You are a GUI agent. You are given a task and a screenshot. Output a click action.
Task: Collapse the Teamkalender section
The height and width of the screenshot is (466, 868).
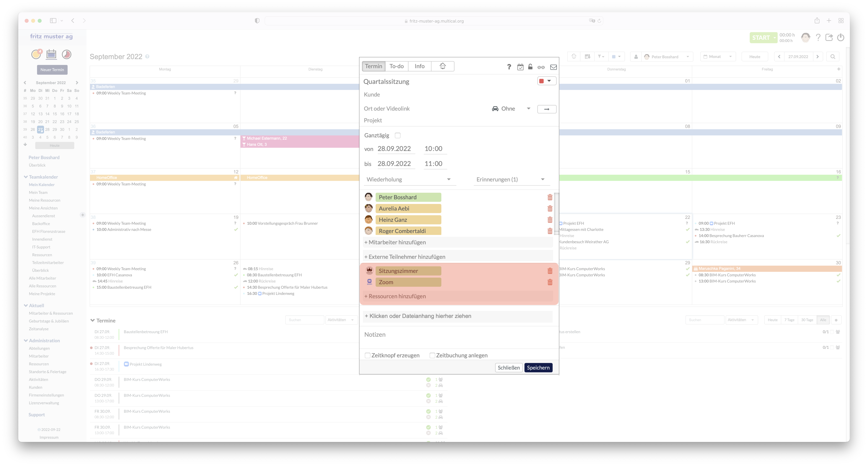pyautogui.click(x=26, y=177)
